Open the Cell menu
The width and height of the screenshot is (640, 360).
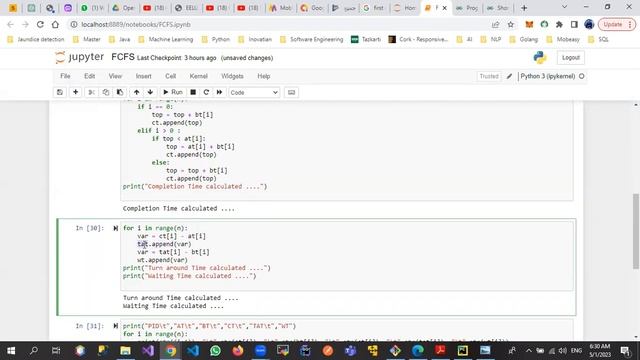tap(171, 76)
